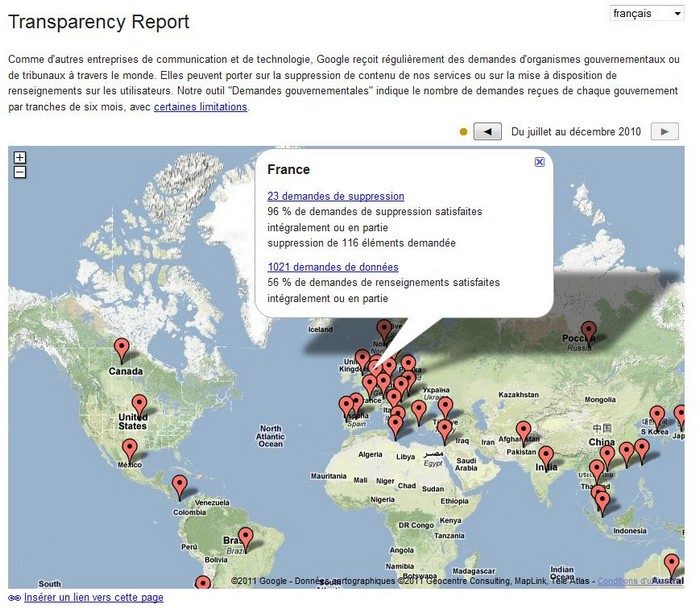Go to previous six-month period

(x=488, y=132)
